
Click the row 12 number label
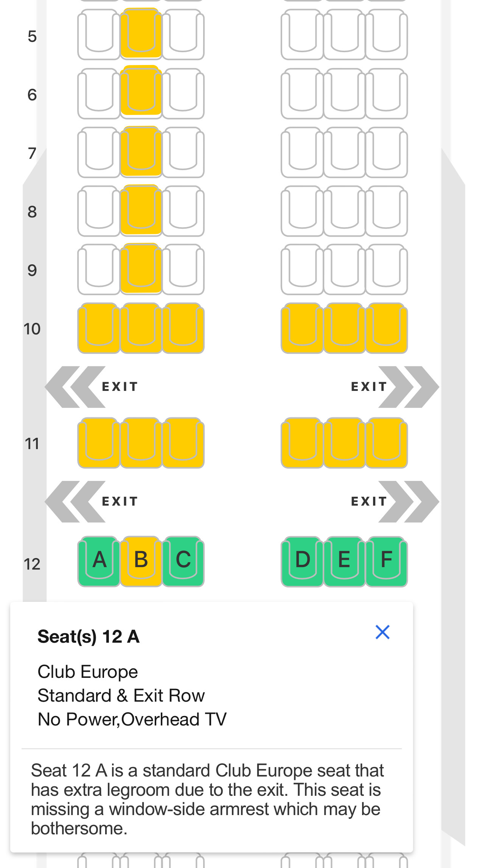(x=32, y=564)
